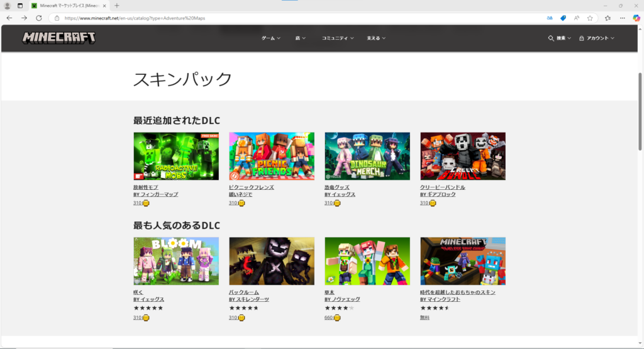Image resolution: width=644 pixels, height=349 pixels.
Task: Click the URL address bar field
Action: pyautogui.click(x=302, y=18)
